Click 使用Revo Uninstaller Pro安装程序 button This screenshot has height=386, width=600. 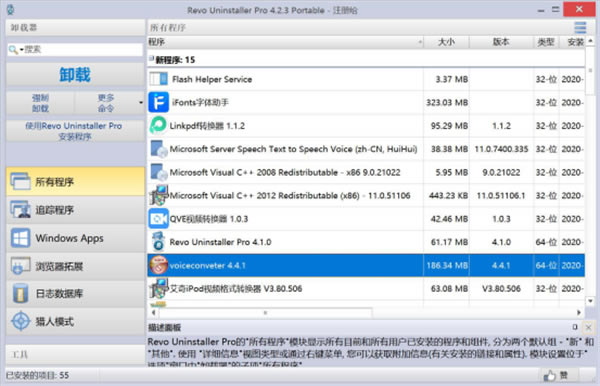click(x=74, y=131)
